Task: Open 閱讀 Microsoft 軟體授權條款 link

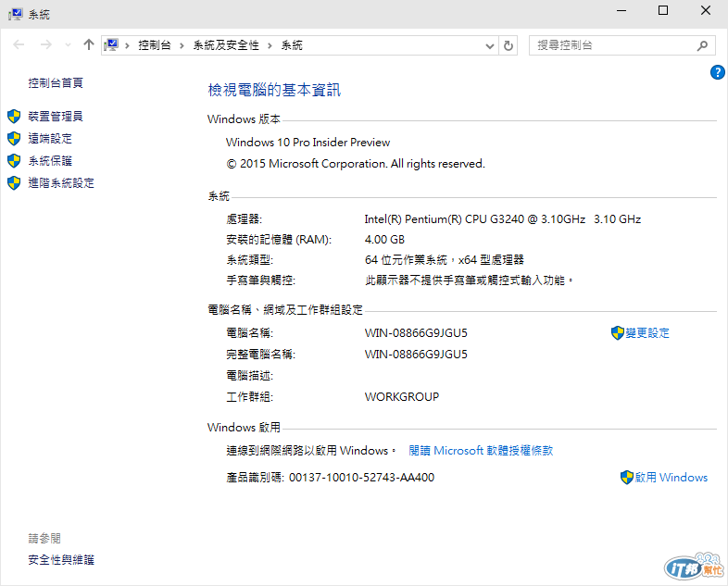Action: (481, 451)
